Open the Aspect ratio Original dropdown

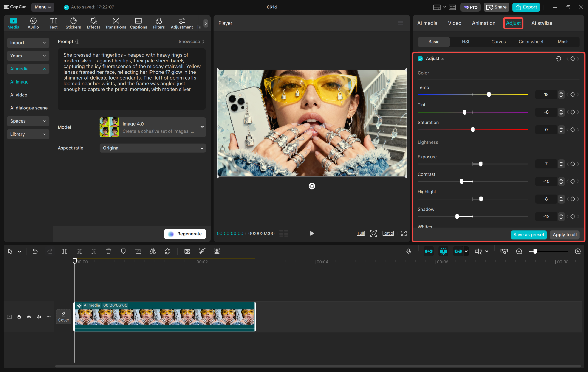[153, 148]
